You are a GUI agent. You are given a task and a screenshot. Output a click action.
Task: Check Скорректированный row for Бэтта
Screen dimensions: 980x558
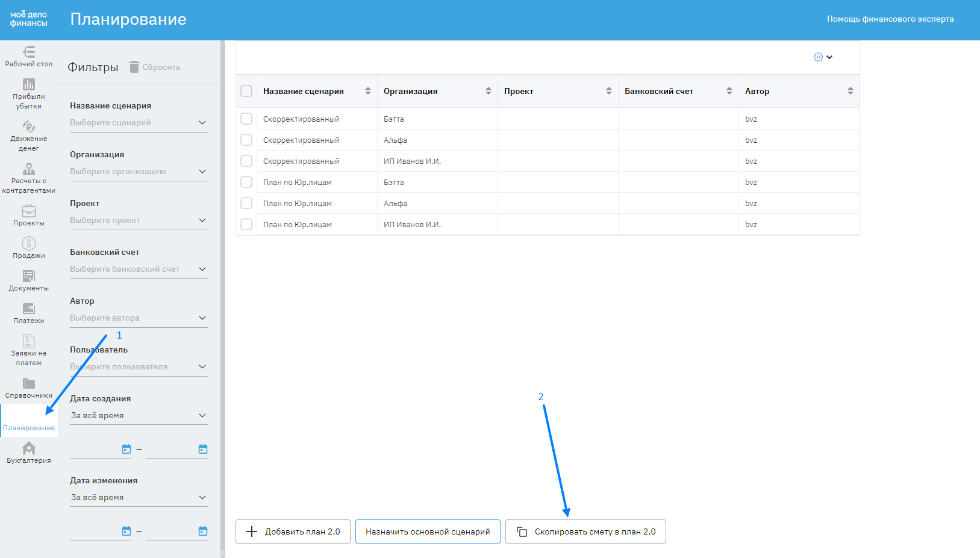point(246,119)
